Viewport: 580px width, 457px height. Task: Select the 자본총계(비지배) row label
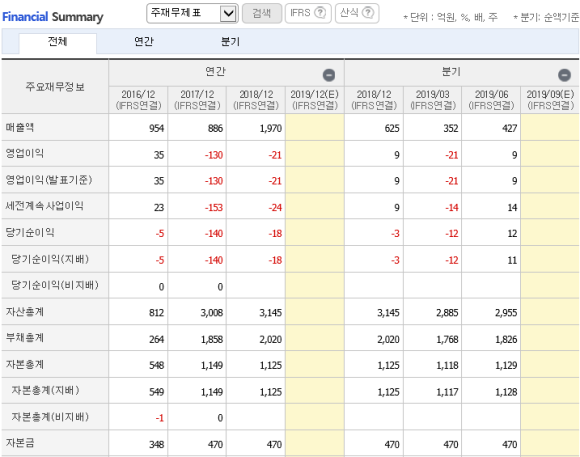click(50, 417)
